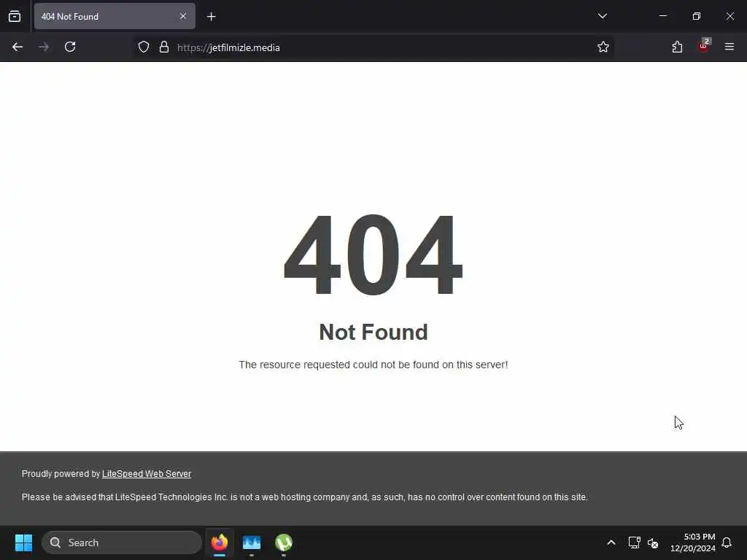Open recent browsing Firefox View icon
The height and width of the screenshot is (560, 747).
coord(15,17)
